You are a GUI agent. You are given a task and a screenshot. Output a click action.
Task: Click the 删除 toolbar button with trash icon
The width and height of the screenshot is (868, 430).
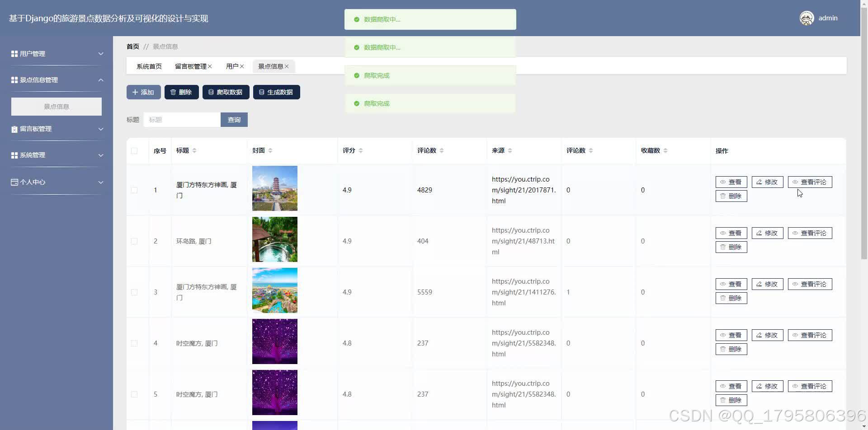click(182, 92)
